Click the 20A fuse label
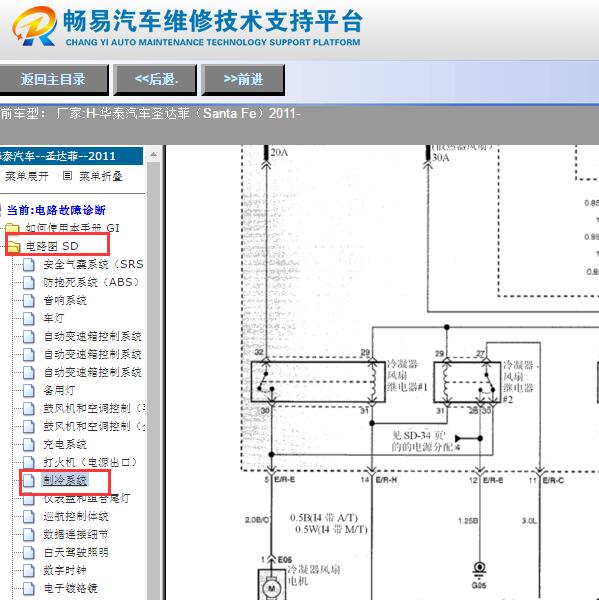 (x=279, y=152)
